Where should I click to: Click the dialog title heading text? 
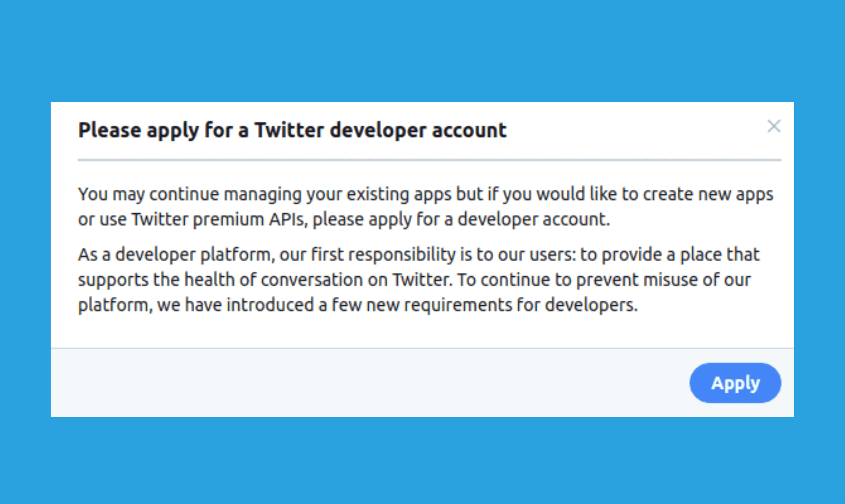(x=292, y=130)
